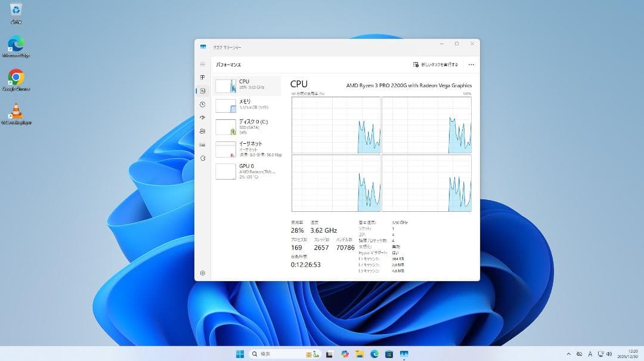Open the ellipsis more-options menu

(x=471, y=64)
